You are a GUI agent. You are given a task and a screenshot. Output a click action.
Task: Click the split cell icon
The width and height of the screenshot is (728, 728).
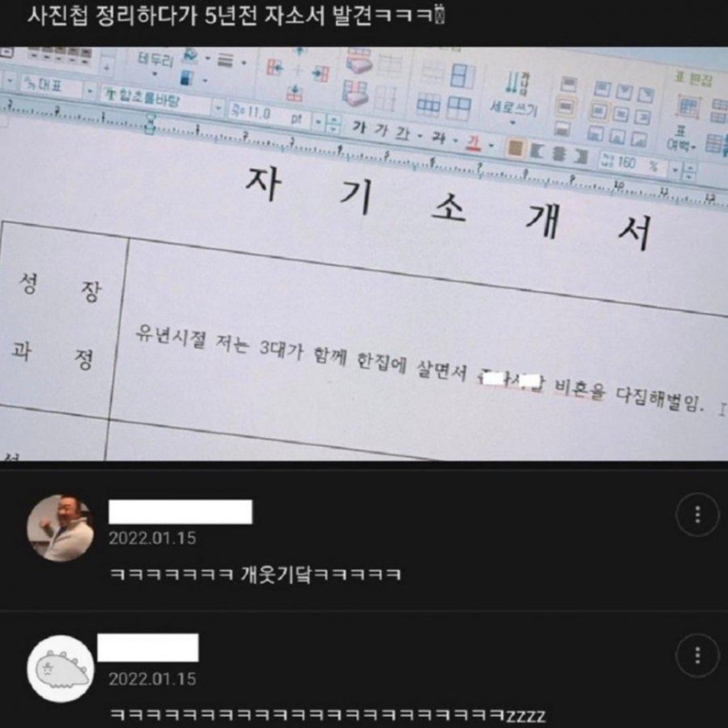(459, 108)
